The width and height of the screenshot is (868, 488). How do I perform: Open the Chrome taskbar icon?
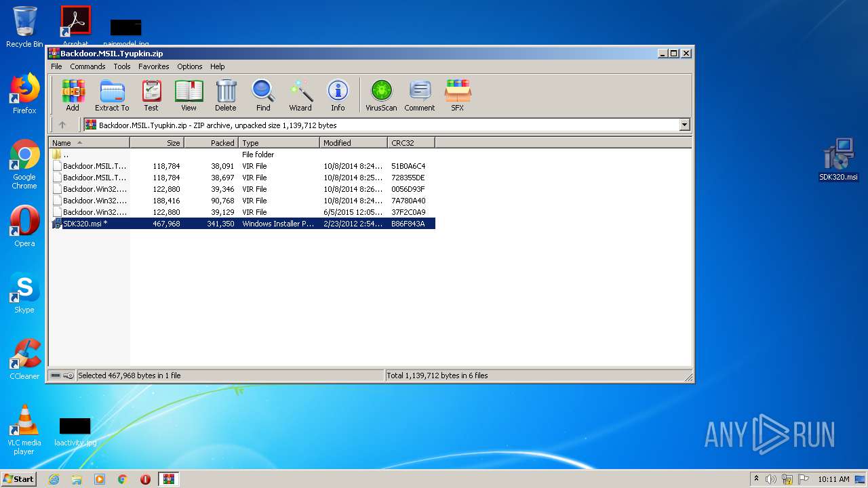[x=123, y=479]
